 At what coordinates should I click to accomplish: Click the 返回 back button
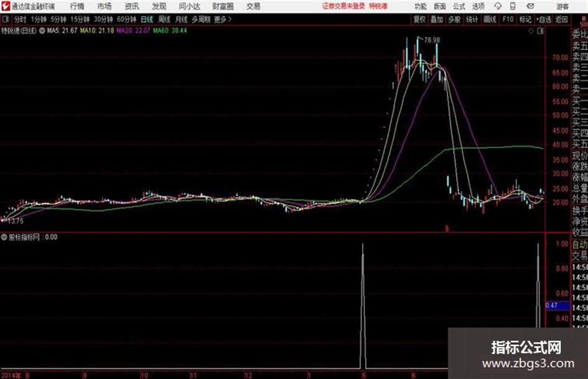561,19
